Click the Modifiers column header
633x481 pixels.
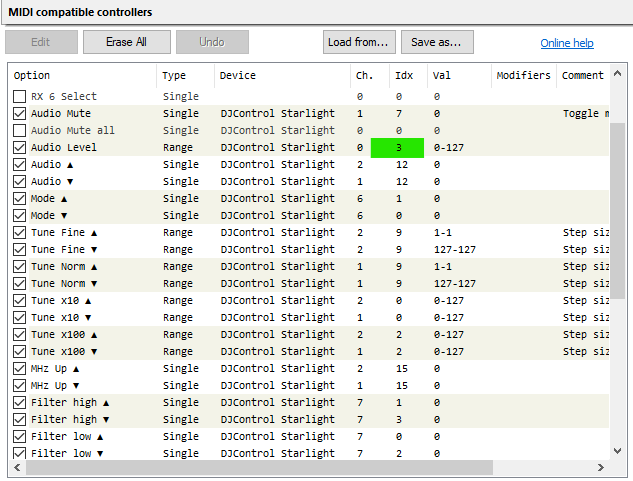pos(523,76)
